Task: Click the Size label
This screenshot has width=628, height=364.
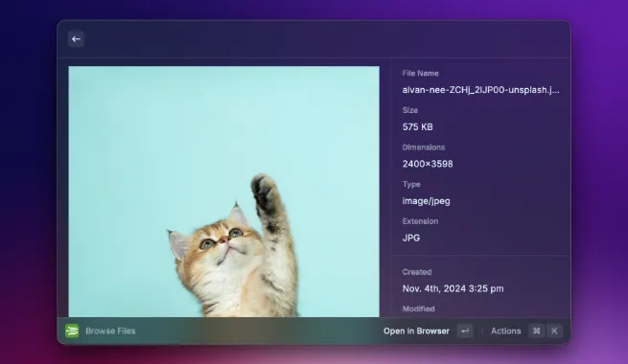Action: (x=410, y=110)
